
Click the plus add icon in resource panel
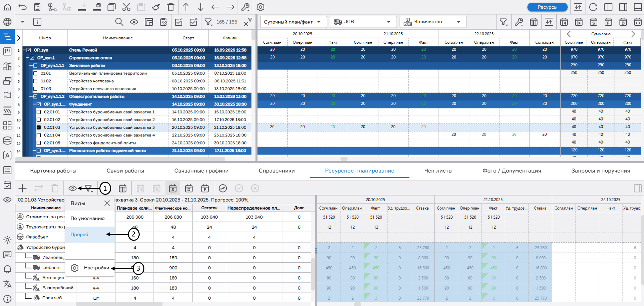coord(22,188)
